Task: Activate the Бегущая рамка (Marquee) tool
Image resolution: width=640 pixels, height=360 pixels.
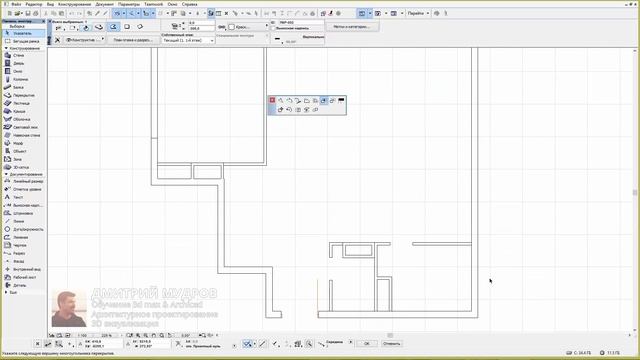Action: (23, 41)
